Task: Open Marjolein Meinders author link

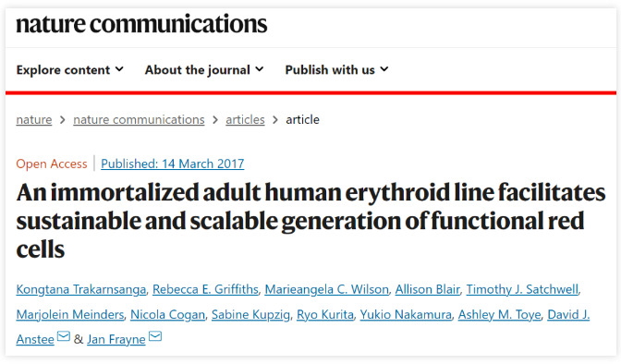Action: tap(70, 314)
